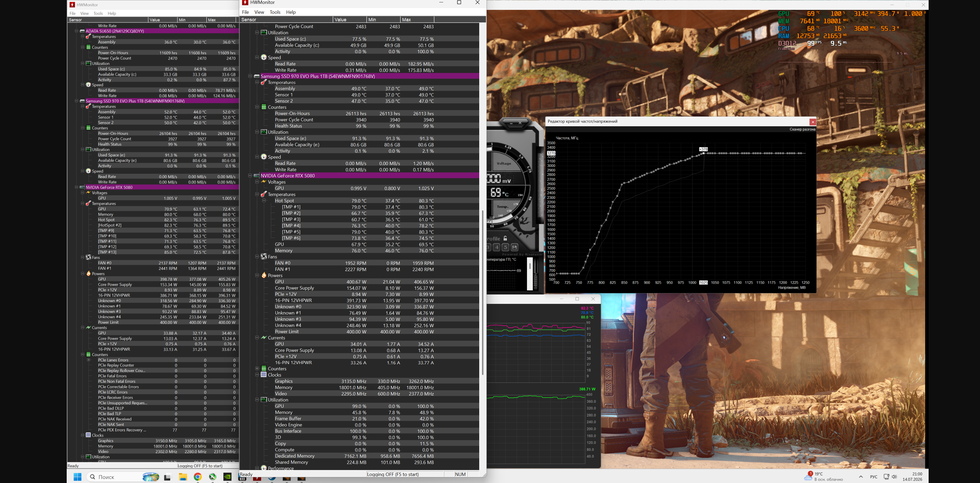Click Afterburner save profile floppy icon
This screenshot has height=483, width=980.
point(514,247)
